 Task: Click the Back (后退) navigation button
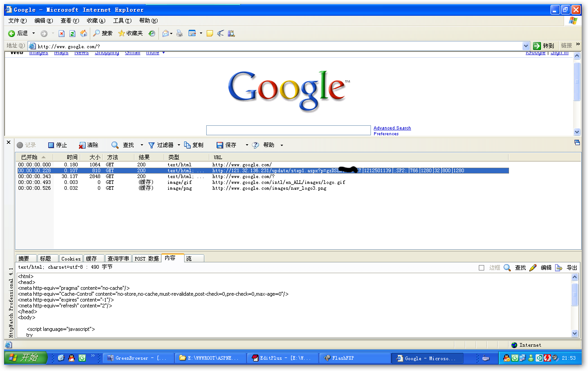coord(18,33)
